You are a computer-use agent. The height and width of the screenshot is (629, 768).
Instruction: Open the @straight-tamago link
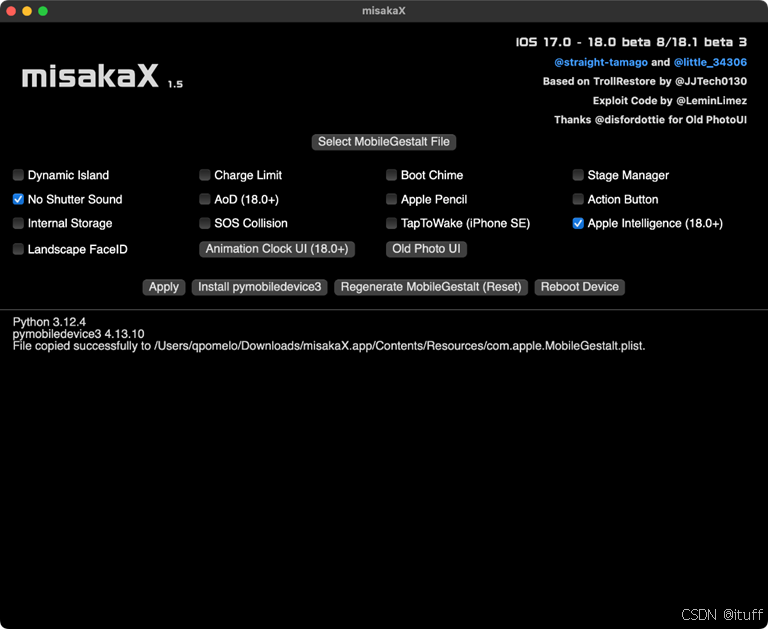600,62
